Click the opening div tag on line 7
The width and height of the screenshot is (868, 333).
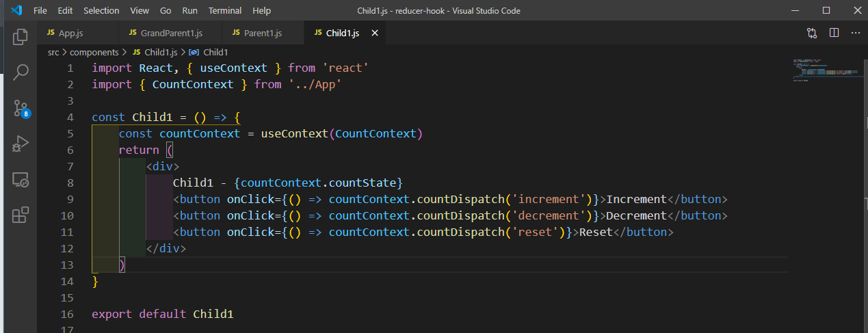(163, 167)
